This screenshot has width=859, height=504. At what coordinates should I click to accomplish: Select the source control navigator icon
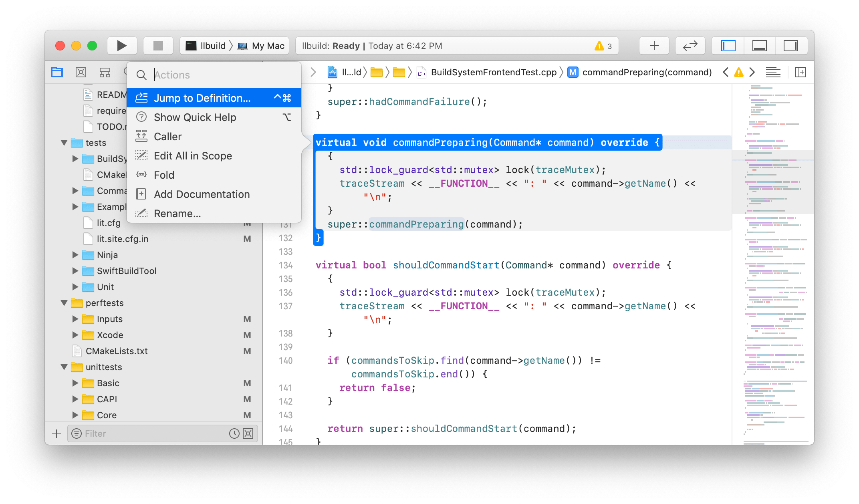point(81,72)
